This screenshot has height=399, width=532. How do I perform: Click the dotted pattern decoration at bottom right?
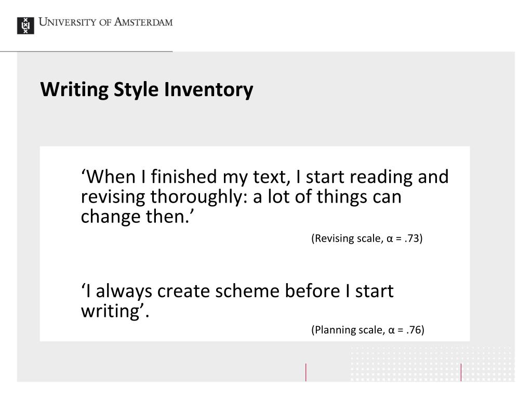[432, 364]
